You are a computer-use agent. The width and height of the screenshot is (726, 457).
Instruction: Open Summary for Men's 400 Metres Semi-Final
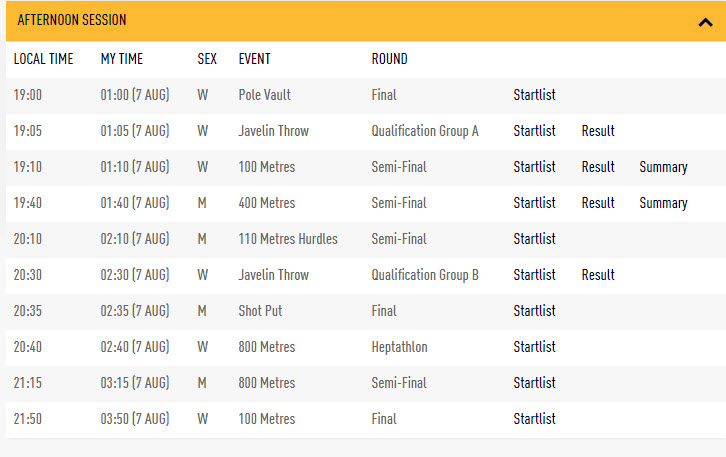click(663, 203)
